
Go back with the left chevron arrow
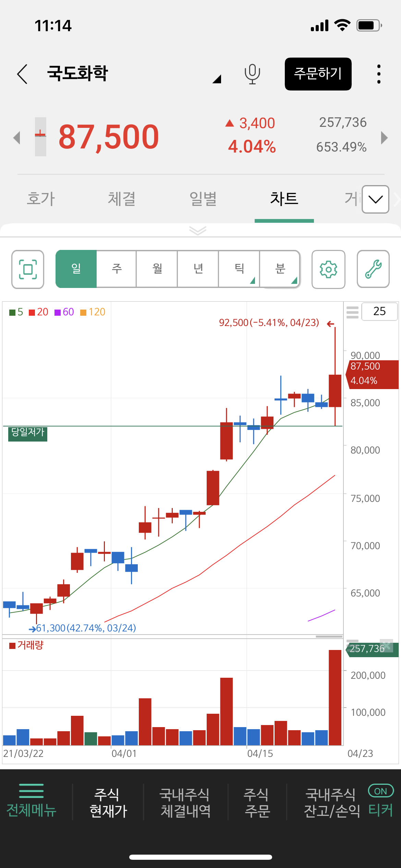(22, 74)
